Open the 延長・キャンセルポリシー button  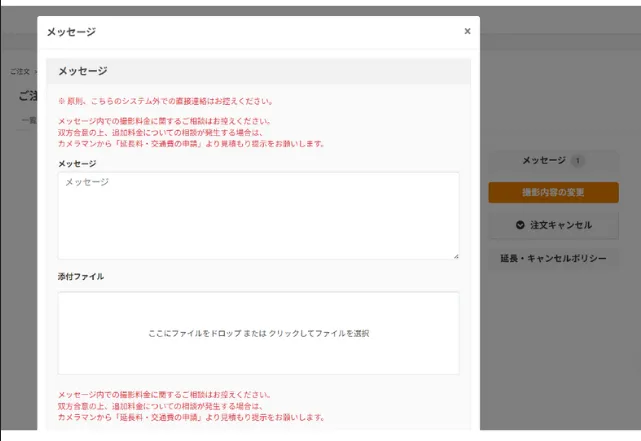point(553,258)
